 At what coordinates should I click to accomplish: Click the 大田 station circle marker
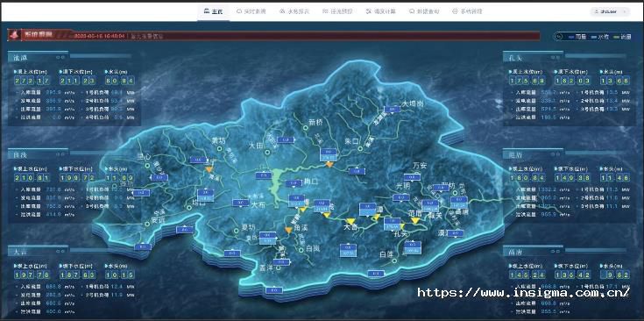pyautogui.click(x=267, y=153)
